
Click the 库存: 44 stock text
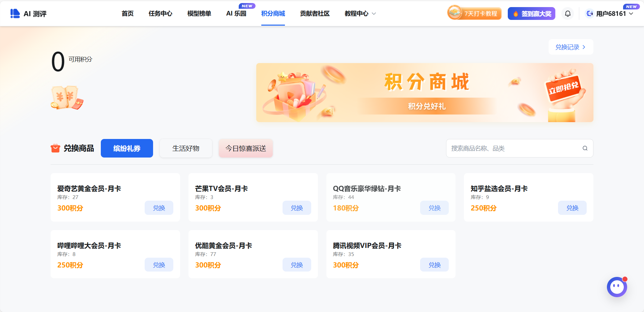(x=344, y=197)
